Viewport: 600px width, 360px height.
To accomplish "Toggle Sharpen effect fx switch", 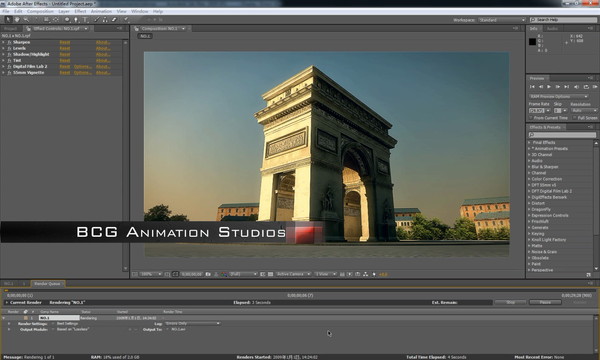I will pyautogui.click(x=9, y=42).
